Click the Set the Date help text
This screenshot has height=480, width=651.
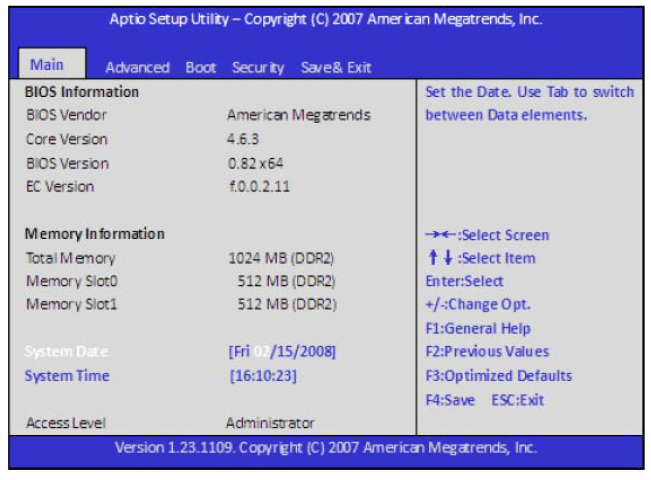(530, 103)
